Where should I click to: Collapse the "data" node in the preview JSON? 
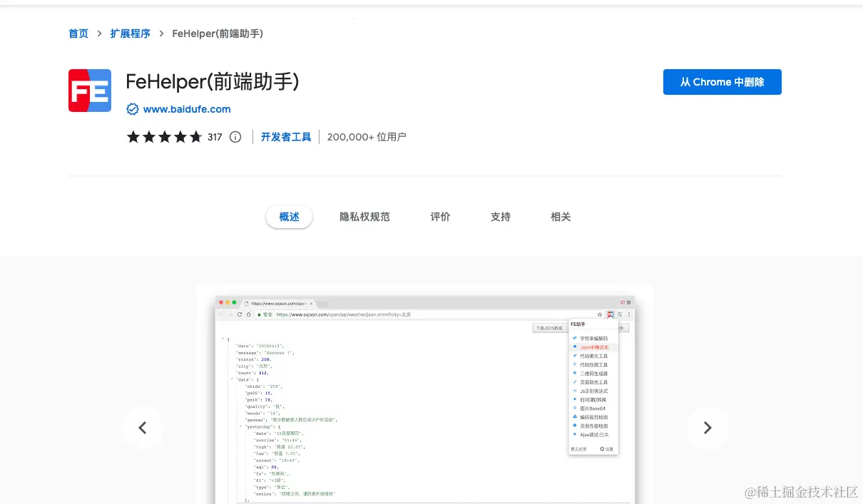[233, 379]
